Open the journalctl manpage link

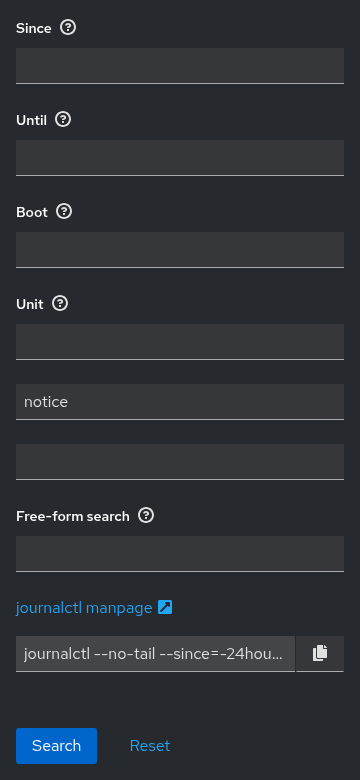(x=84, y=608)
